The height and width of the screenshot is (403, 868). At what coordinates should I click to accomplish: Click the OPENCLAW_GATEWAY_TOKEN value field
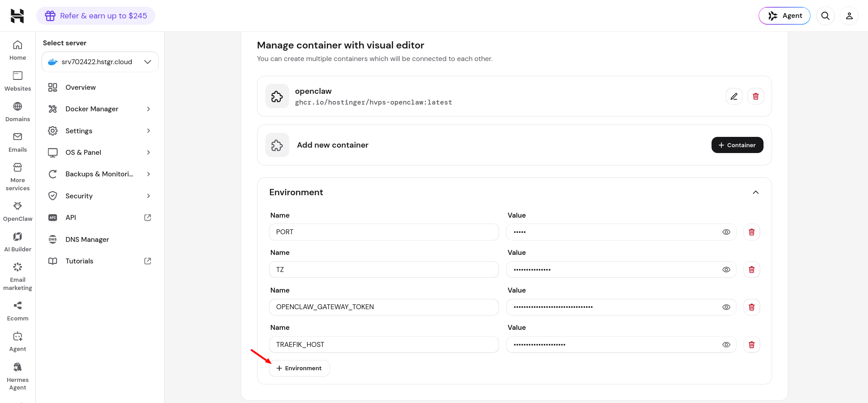621,307
